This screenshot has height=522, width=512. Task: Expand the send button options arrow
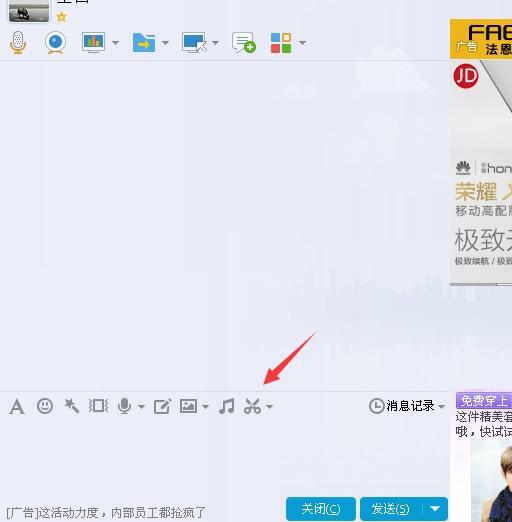click(435, 508)
